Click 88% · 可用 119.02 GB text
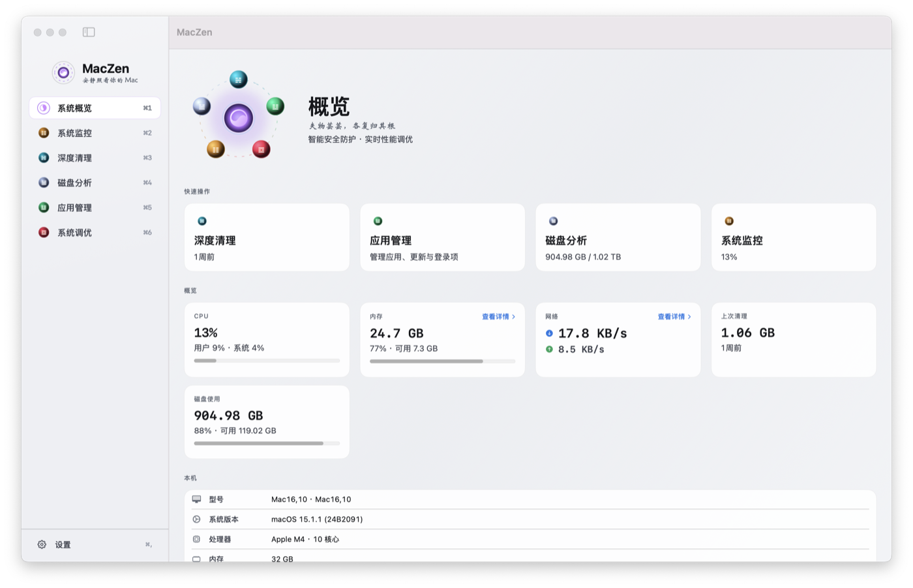Image resolution: width=913 pixels, height=588 pixels. pyautogui.click(x=235, y=431)
